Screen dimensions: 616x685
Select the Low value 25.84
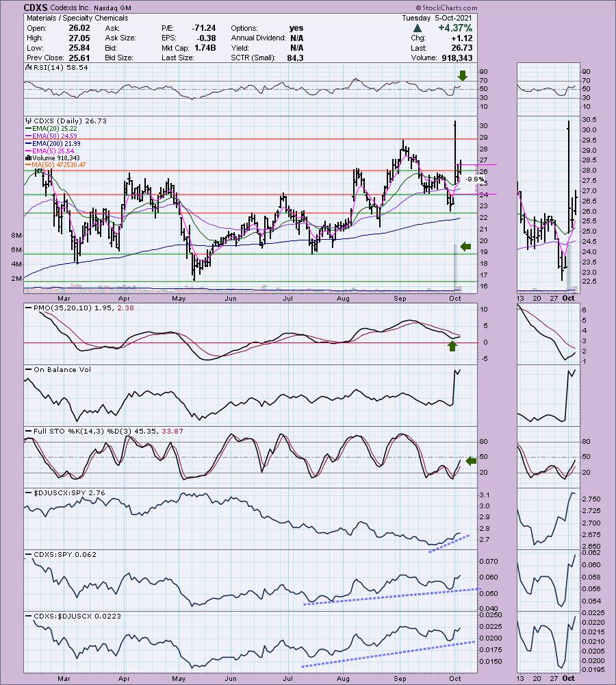79,48
